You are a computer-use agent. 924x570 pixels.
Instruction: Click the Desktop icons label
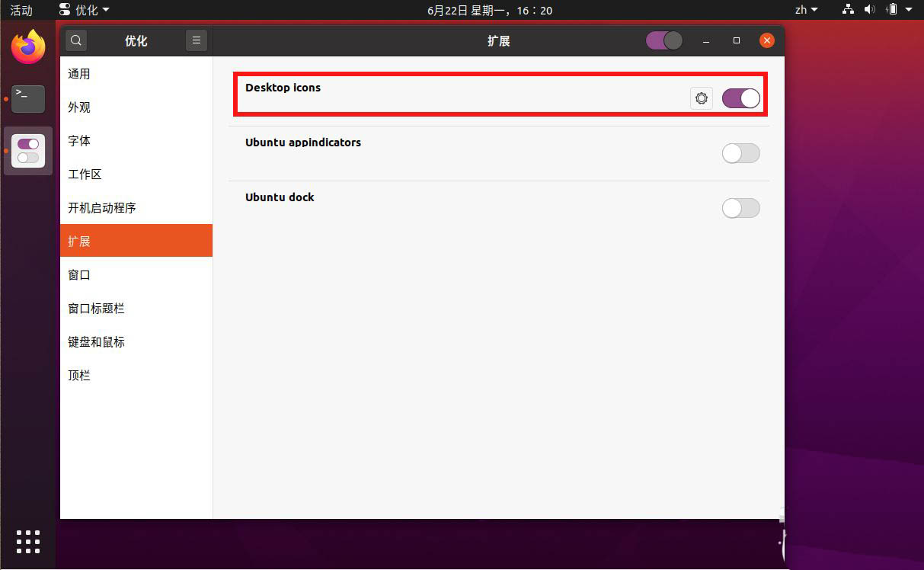tap(283, 88)
